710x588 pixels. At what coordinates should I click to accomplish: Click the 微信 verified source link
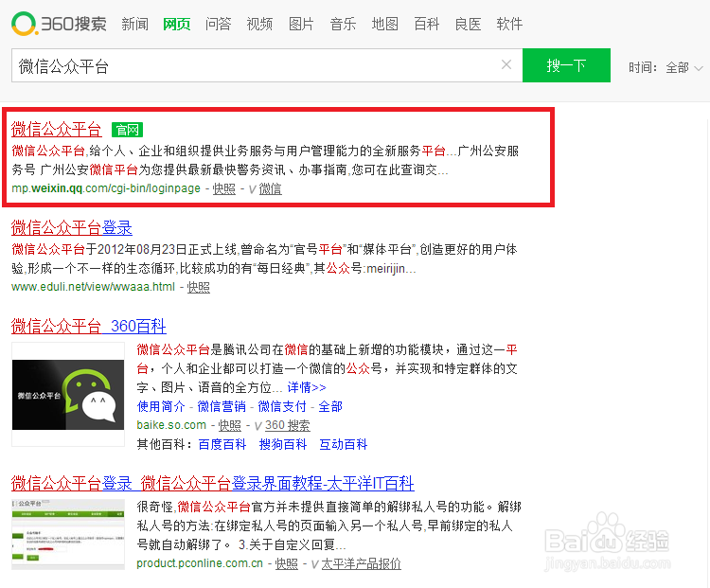click(x=271, y=189)
